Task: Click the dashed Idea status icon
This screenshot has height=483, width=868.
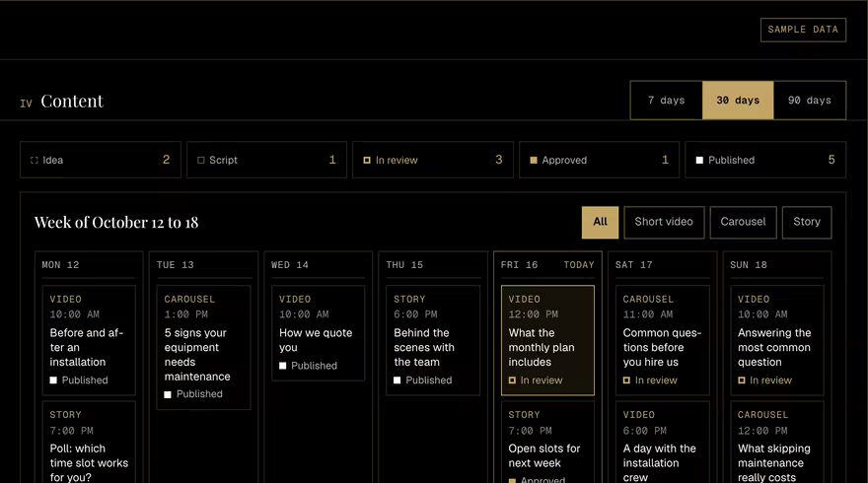Action: pos(35,160)
